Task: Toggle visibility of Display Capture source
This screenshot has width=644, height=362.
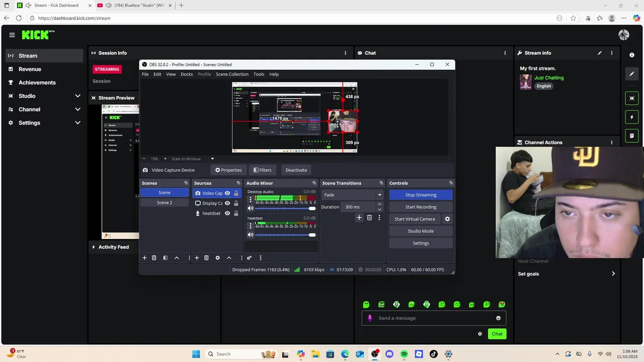Action: (227, 203)
